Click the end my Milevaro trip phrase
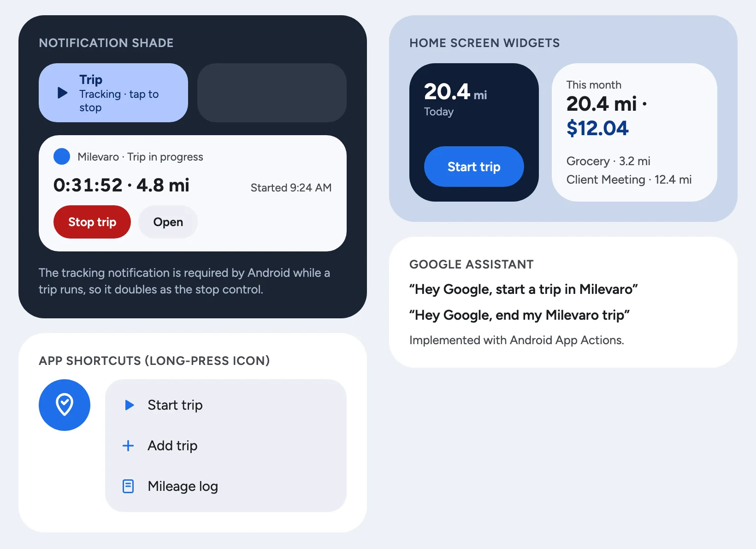Screen dimensions: 756x549 [x=520, y=315]
